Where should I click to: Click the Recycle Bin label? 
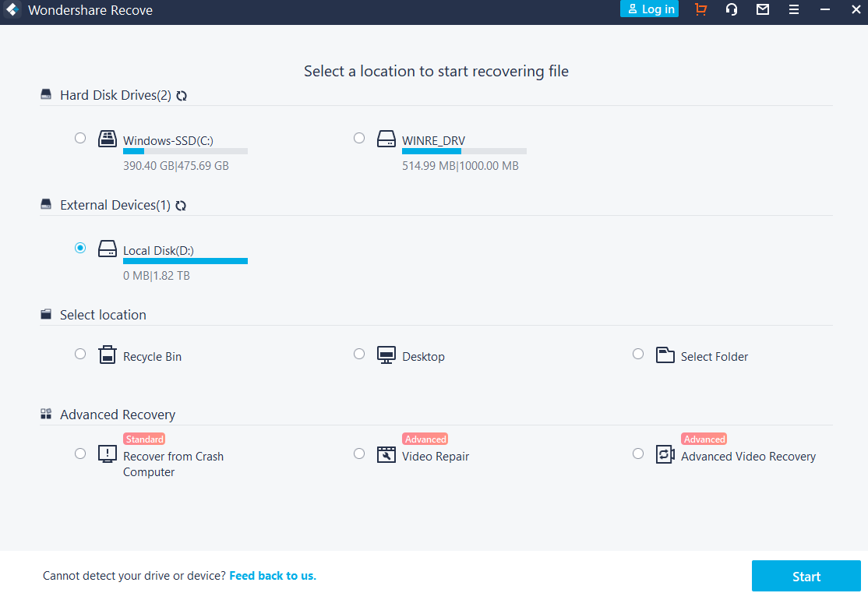coord(152,356)
